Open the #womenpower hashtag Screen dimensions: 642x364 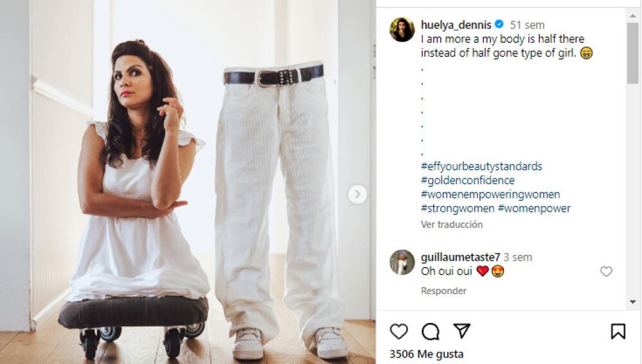(x=534, y=208)
